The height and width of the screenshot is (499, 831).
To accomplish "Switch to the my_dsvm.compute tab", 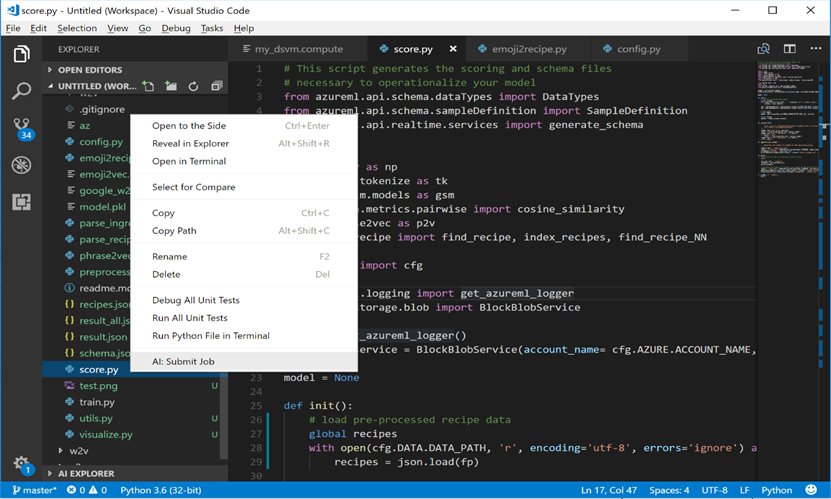I will (298, 49).
